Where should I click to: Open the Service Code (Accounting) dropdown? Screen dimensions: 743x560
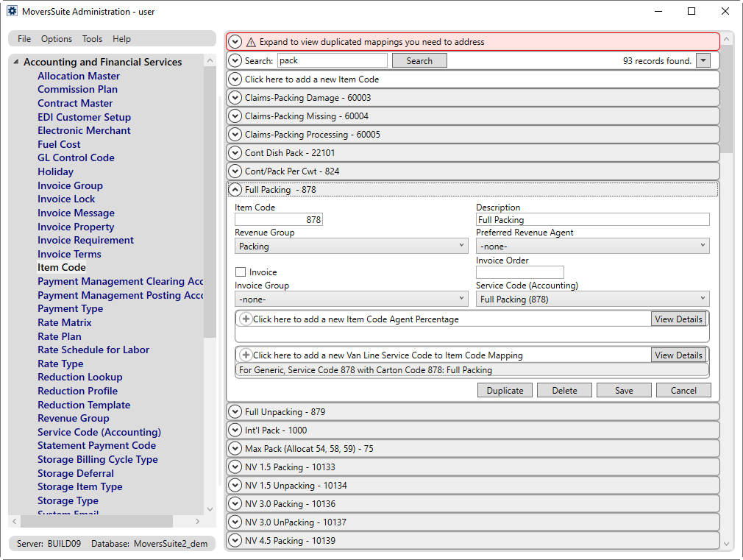coord(703,299)
